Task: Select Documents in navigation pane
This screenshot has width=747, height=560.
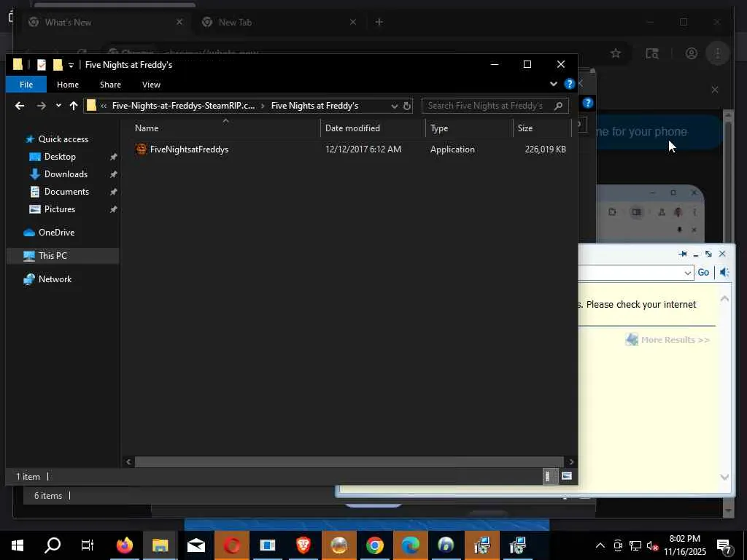Action: (66, 192)
